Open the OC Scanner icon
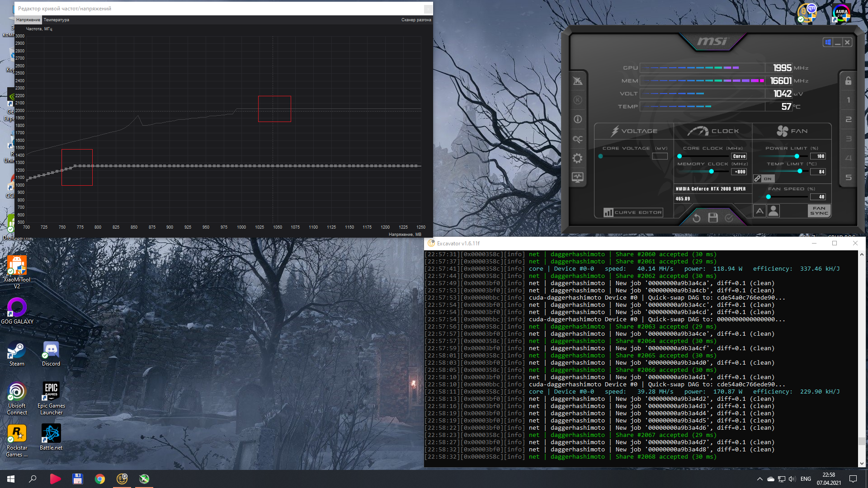This screenshot has height=488, width=868. tap(577, 139)
